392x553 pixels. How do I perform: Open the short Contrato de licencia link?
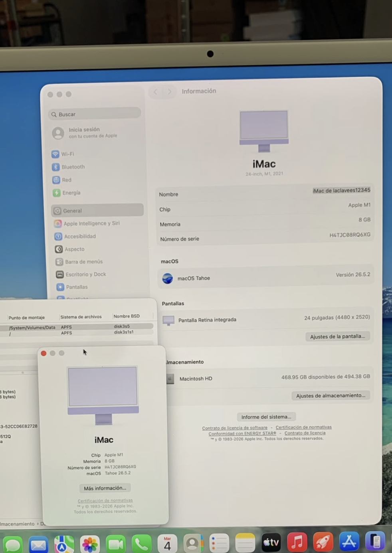coord(305,433)
